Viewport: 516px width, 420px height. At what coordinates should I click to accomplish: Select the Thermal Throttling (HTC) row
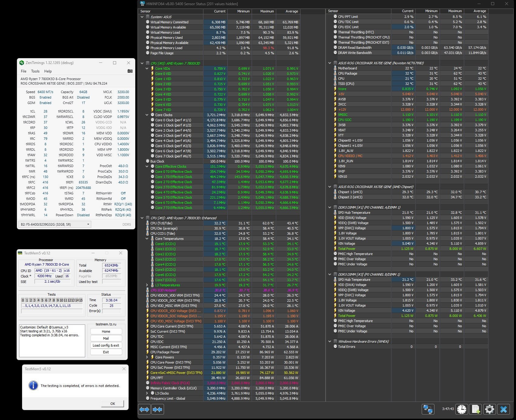point(407,32)
